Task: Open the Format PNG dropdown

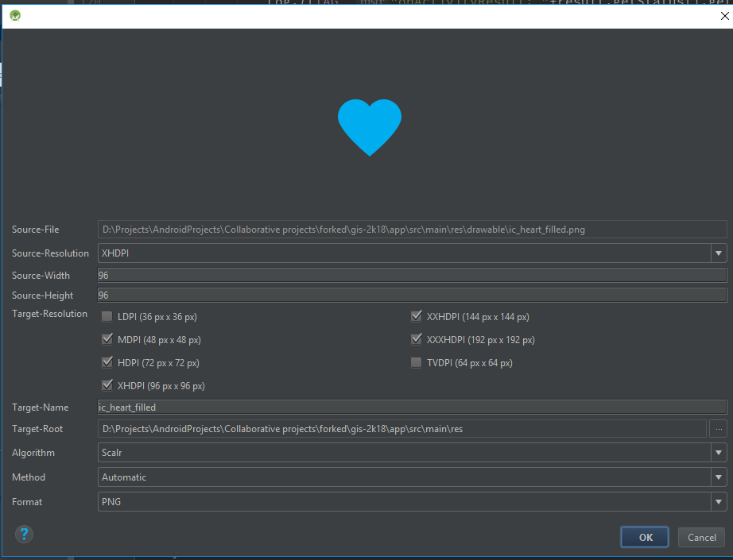Action: [412, 502]
